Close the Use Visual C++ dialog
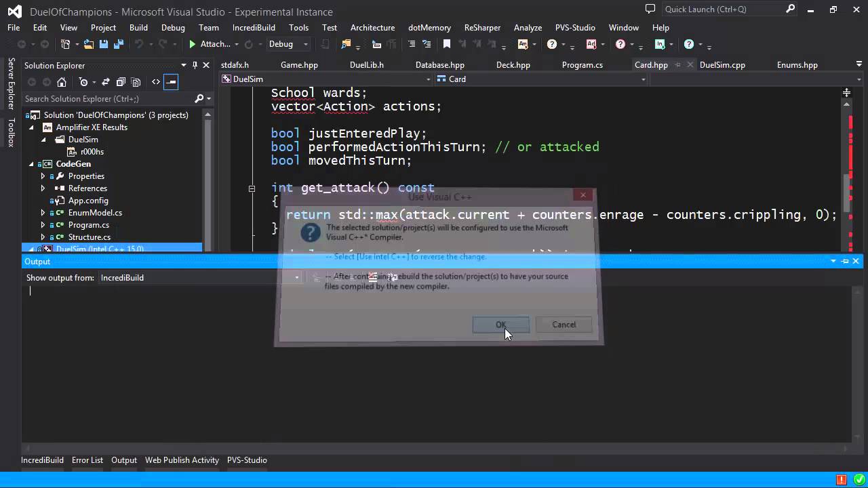This screenshot has width=868, height=488. coord(583,195)
